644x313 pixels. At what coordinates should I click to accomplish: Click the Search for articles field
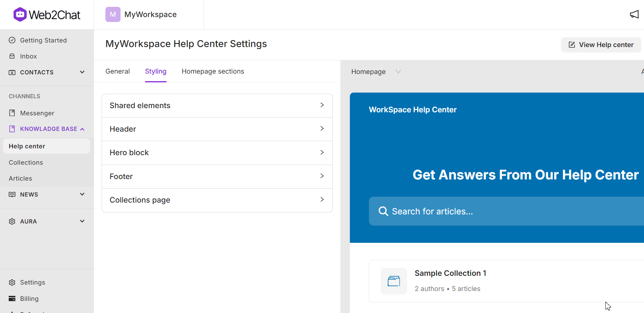click(x=506, y=211)
